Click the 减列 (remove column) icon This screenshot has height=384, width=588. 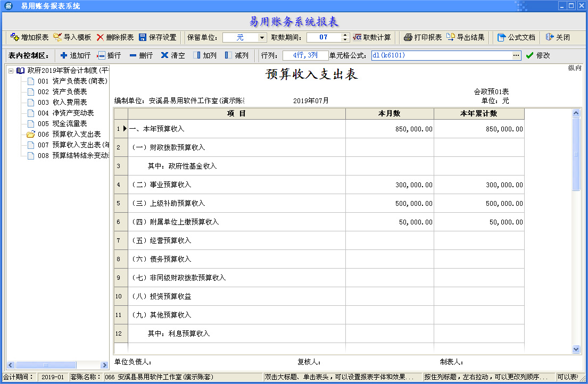228,55
